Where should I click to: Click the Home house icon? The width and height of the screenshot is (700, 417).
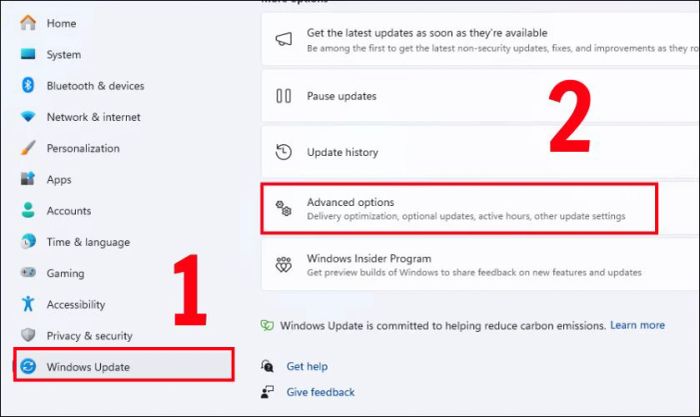tap(28, 23)
